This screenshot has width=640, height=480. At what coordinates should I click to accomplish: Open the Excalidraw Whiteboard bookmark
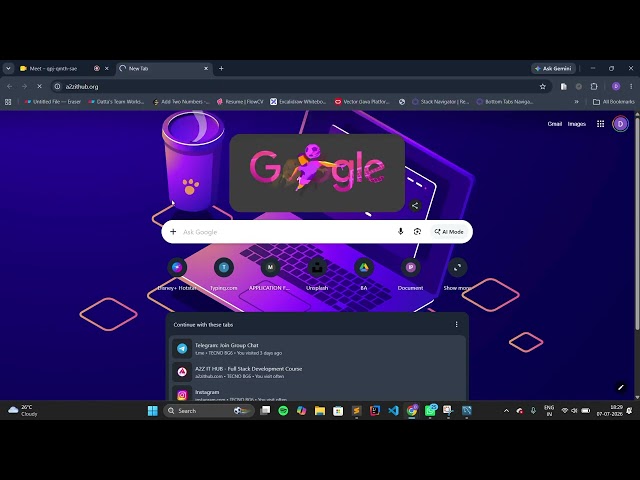[298, 102]
